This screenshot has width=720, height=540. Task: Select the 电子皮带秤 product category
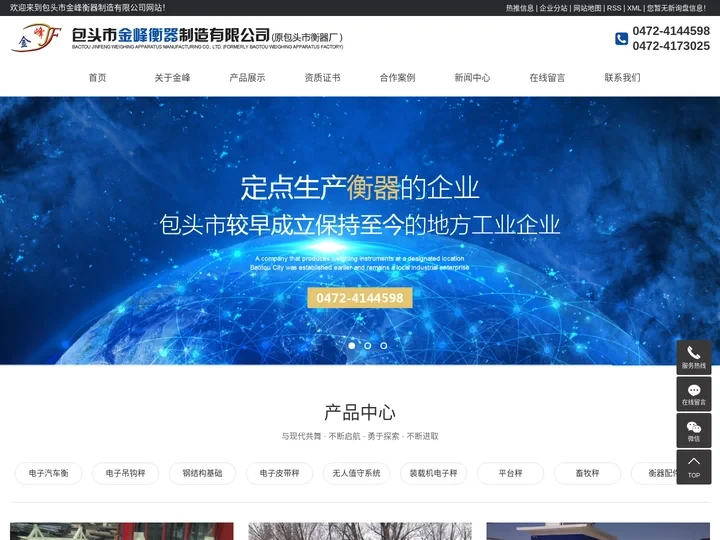click(x=280, y=473)
